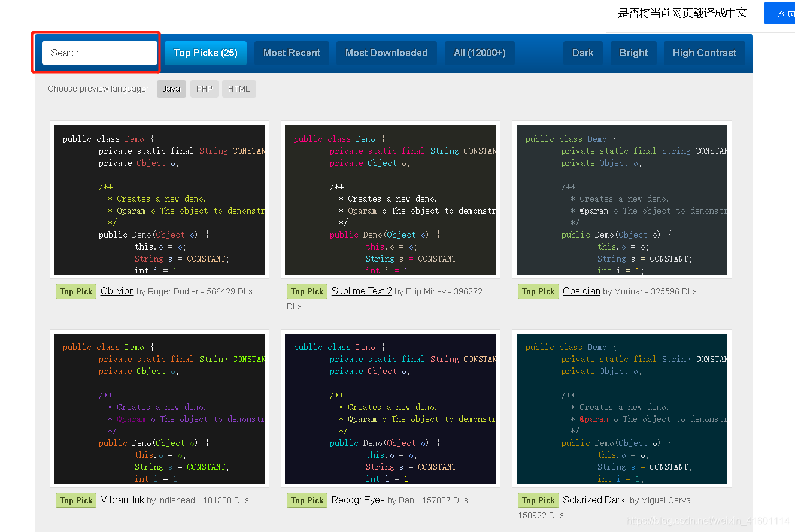Click 'Choose preview language:' label
Image resolution: width=795 pixels, height=532 pixels.
[98, 89]
